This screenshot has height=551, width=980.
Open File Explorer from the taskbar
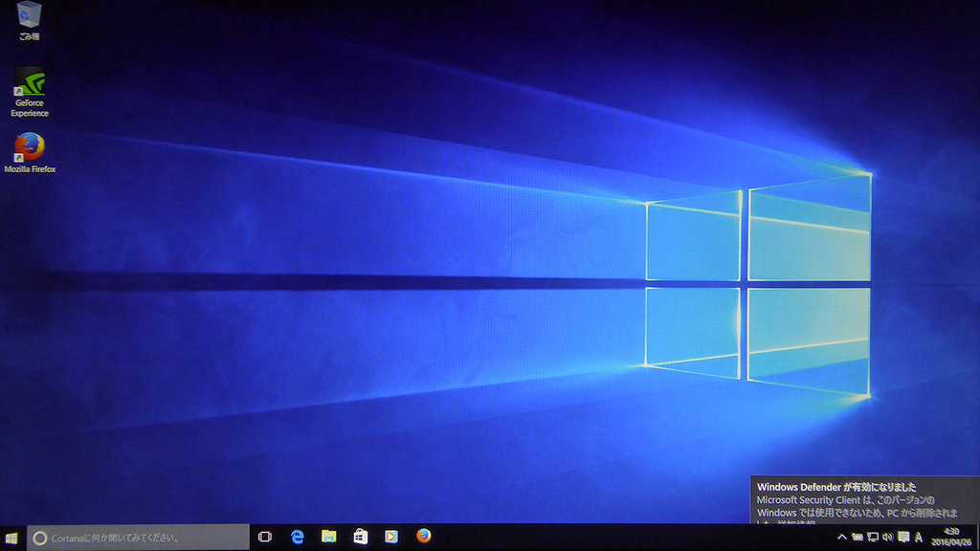click(328, 537)
